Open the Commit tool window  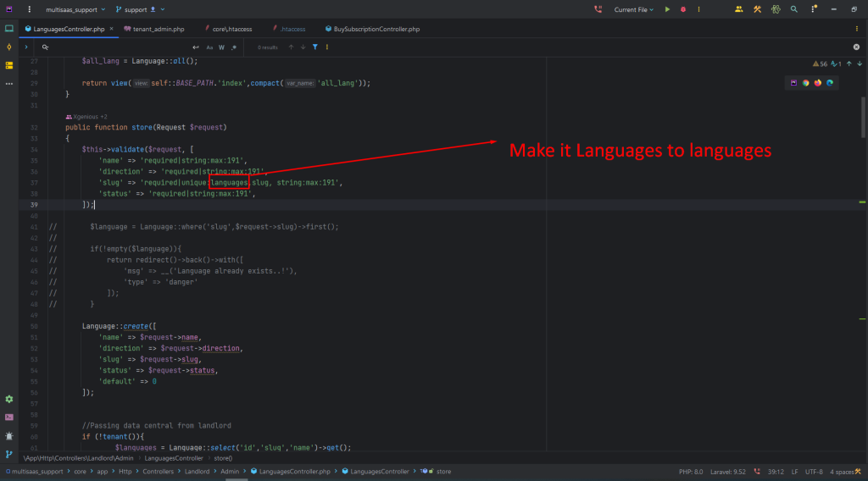pos(9,47)
